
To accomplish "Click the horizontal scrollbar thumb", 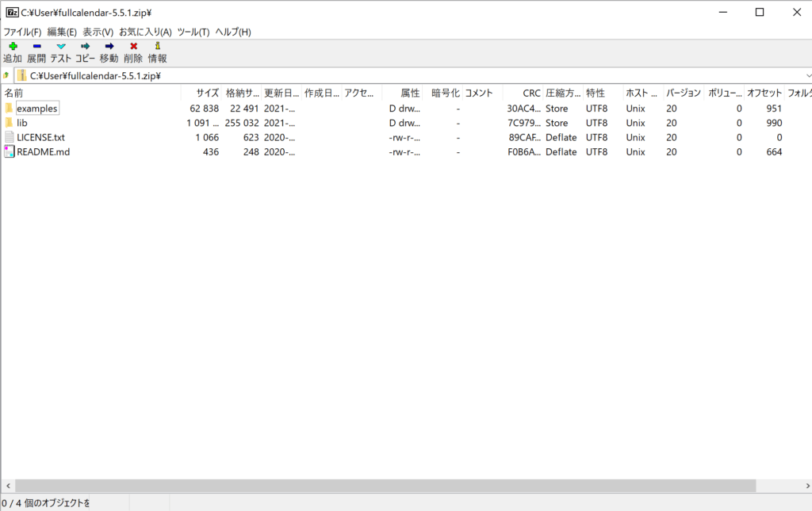I will [x=385, y=486].
